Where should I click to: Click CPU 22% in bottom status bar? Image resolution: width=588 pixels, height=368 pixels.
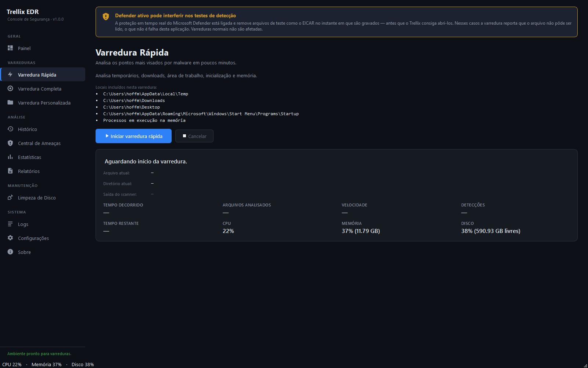click(12, 364)
